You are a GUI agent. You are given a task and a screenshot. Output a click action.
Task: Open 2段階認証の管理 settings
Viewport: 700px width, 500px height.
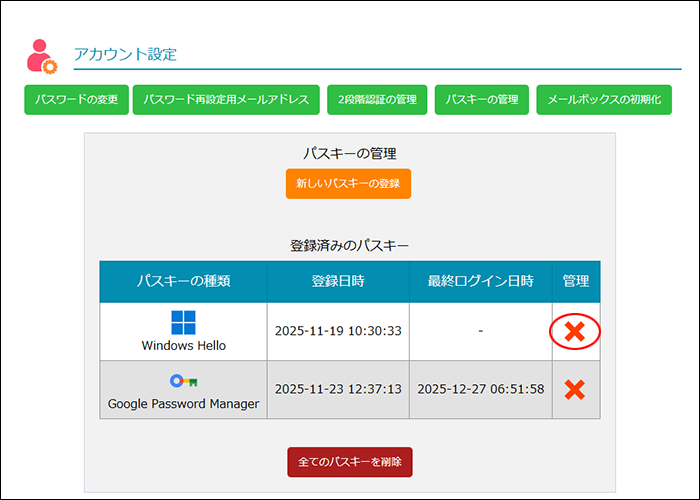377,100
